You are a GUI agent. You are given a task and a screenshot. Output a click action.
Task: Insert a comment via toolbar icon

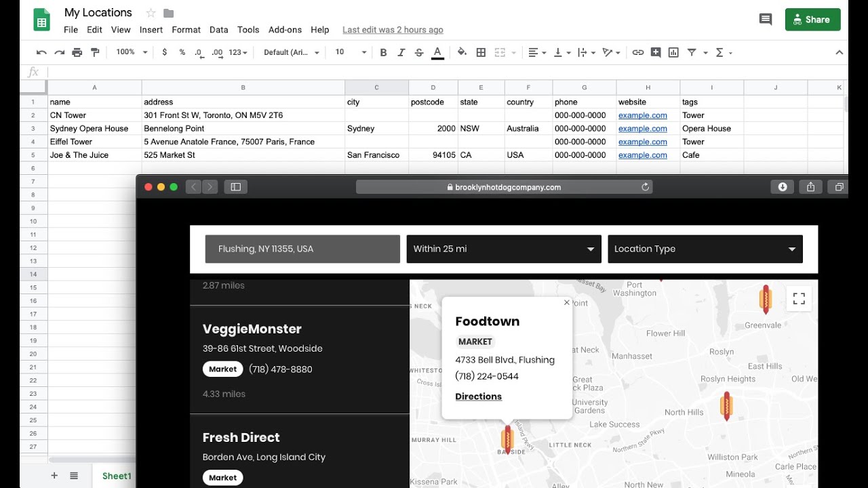pyautogui.click(x=655, y=52)
